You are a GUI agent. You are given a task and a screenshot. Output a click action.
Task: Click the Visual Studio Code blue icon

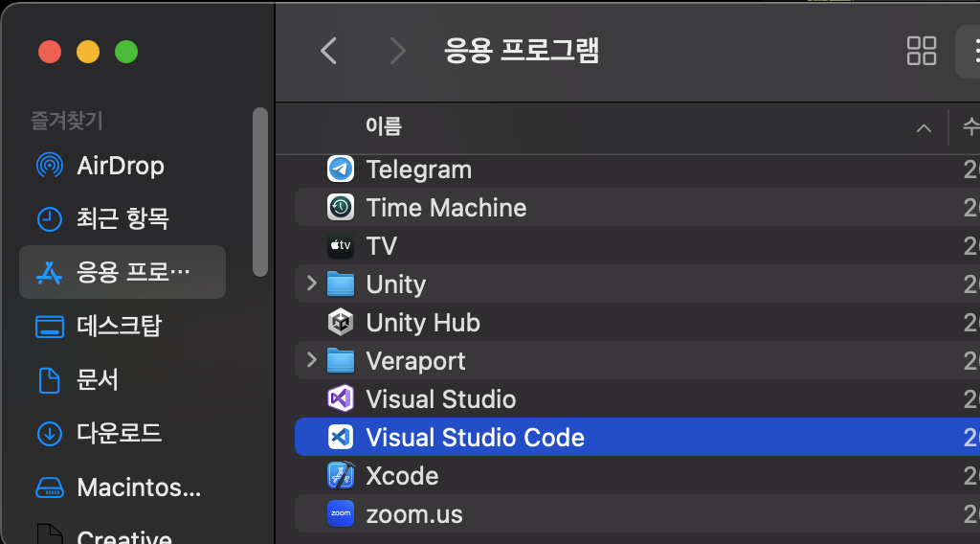pos(341,437)
